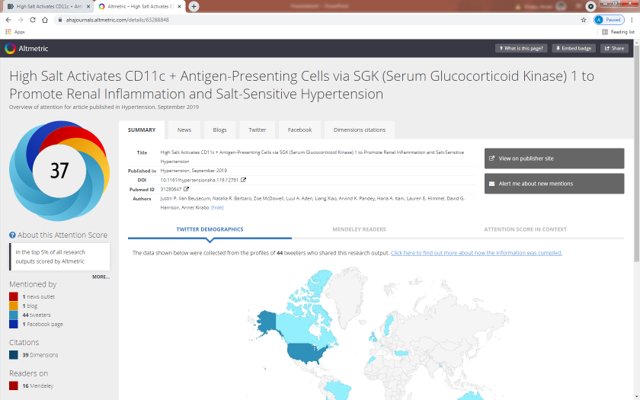Viewport: 640px width, 400px height.
Task: Go to browser home page icon
Action: click(x=45, y=20)
